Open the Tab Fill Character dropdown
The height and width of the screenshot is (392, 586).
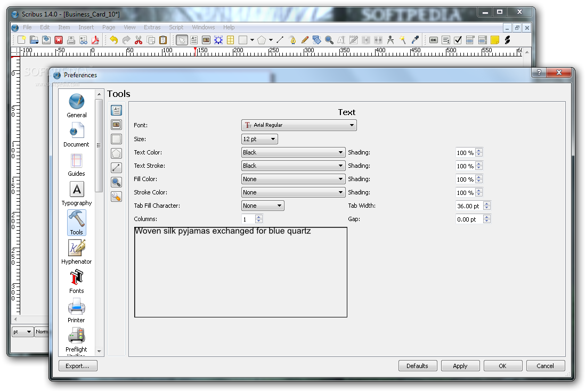pyautogui.click(x=263, y=206)
